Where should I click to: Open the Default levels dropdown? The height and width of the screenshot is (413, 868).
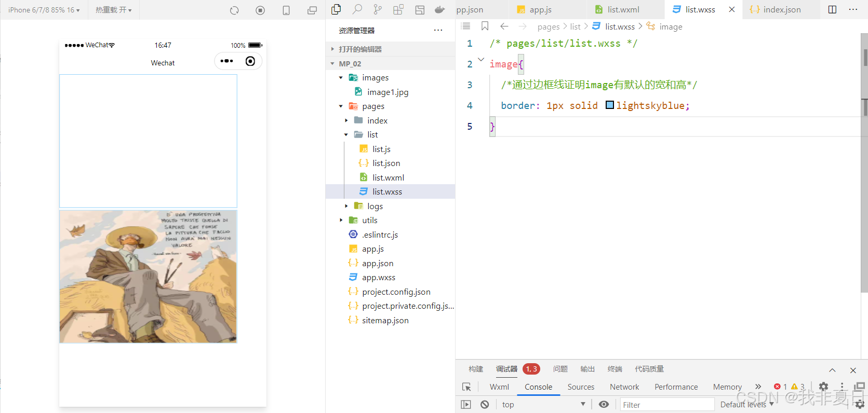pos(747,404)
